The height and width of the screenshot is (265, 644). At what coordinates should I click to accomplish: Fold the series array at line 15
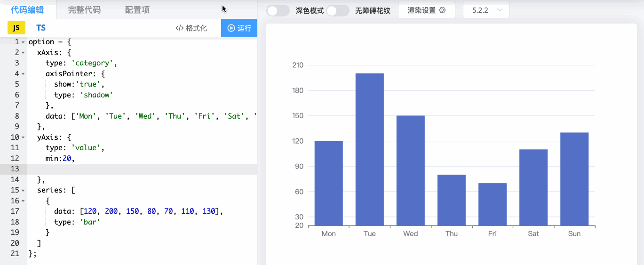click(23, 190)
